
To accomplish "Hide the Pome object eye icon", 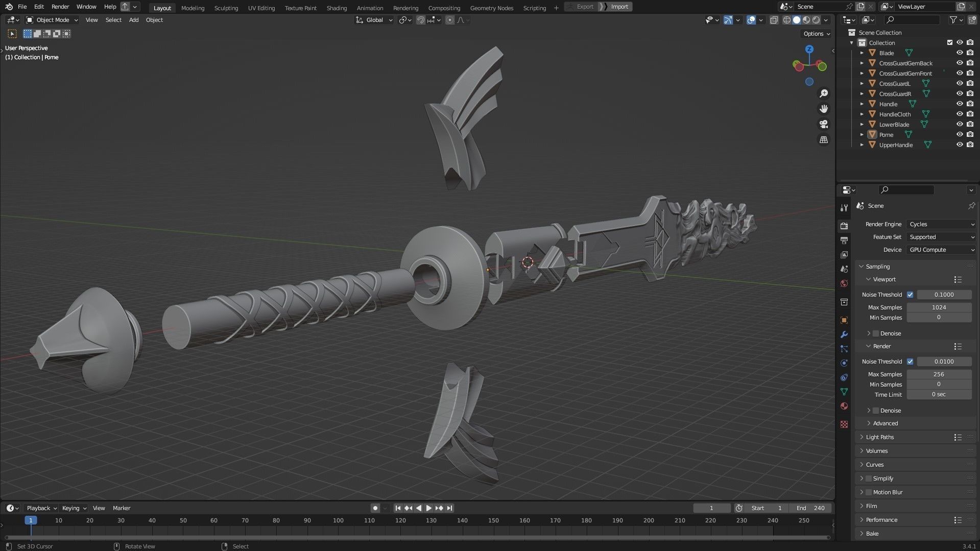I will [960, 134].
